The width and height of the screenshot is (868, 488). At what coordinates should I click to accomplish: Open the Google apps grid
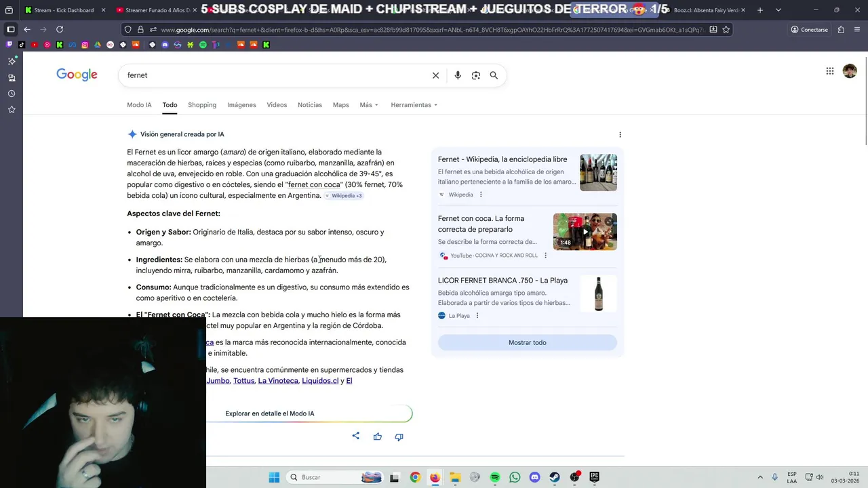click(829, 71)
